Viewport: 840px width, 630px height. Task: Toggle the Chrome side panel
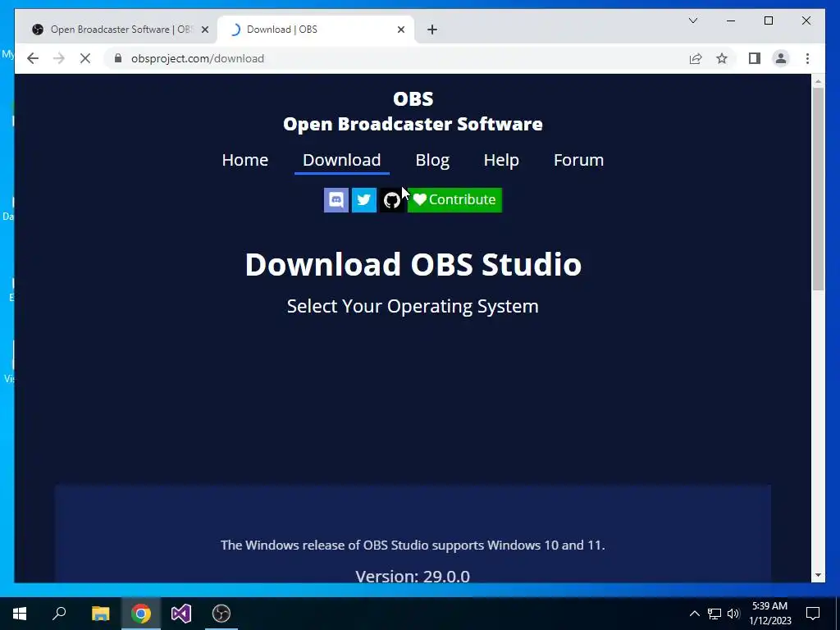pyautogui.click(x=755, y=58)
